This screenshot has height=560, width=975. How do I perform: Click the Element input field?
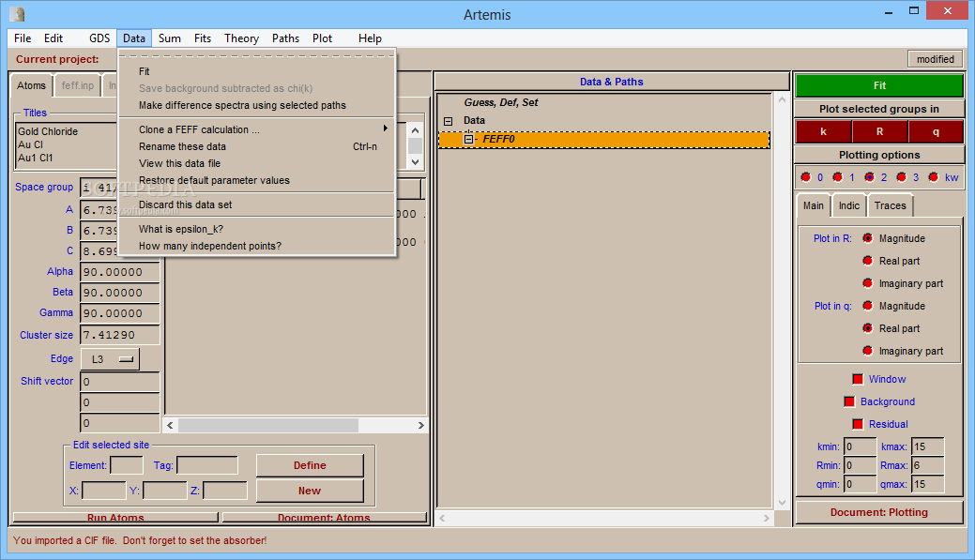pos(127,465)
